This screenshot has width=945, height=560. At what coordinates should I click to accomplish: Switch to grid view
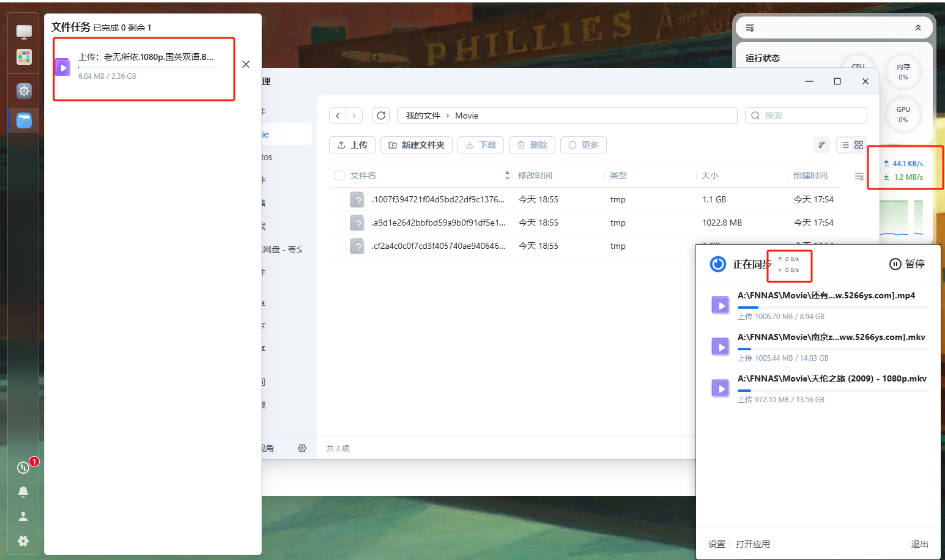(859, 145)
